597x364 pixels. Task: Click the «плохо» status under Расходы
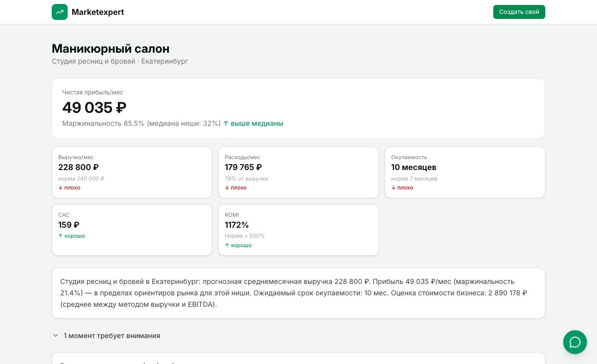click(x=236, y=187)
